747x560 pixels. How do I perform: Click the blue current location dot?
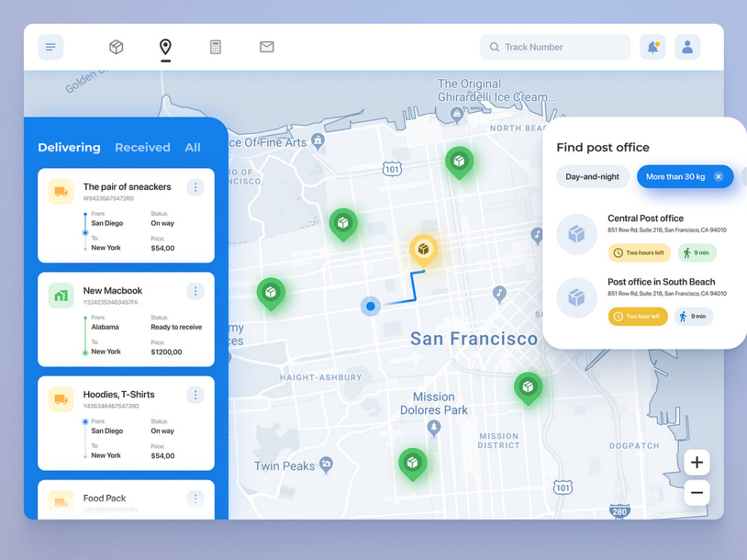(371, 306)
